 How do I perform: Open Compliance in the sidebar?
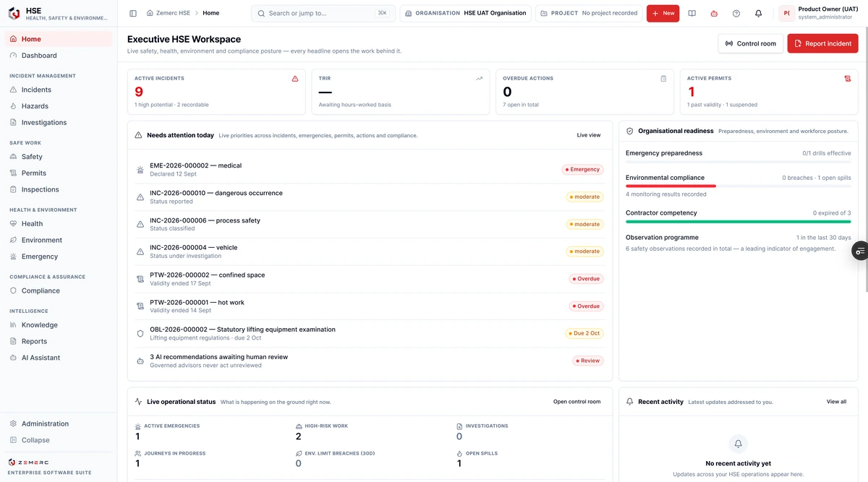59,291
